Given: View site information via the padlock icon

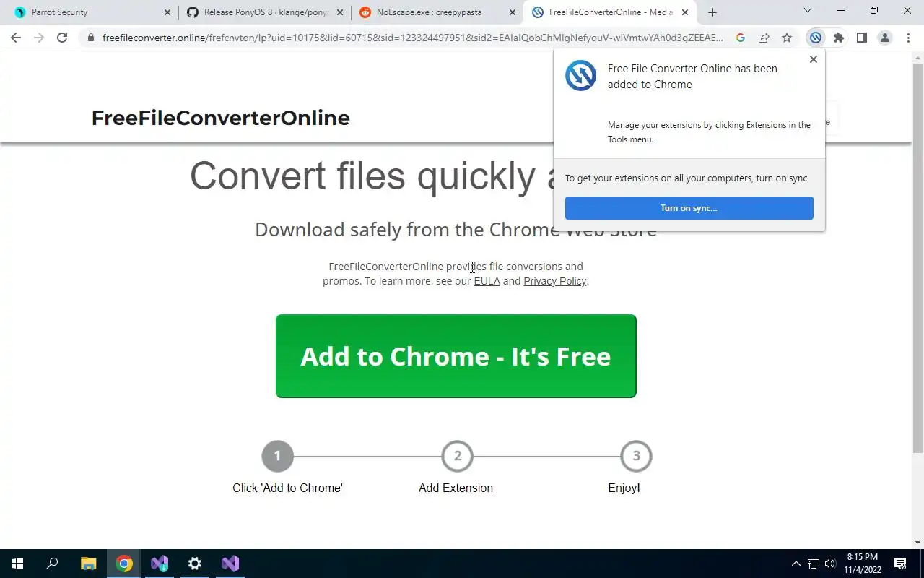Looking at the screenshot, I should [x=90, y=38].
